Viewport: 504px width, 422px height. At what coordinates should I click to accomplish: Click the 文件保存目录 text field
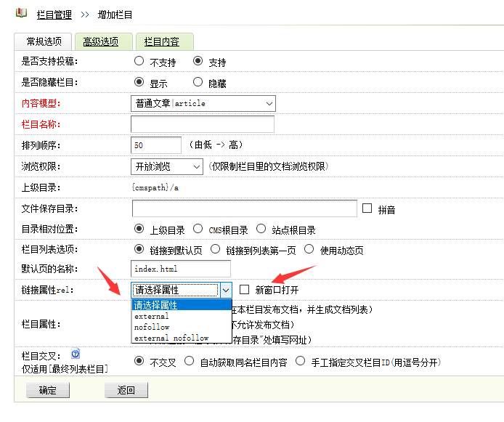pyautogui.click(x=244, y=208)
